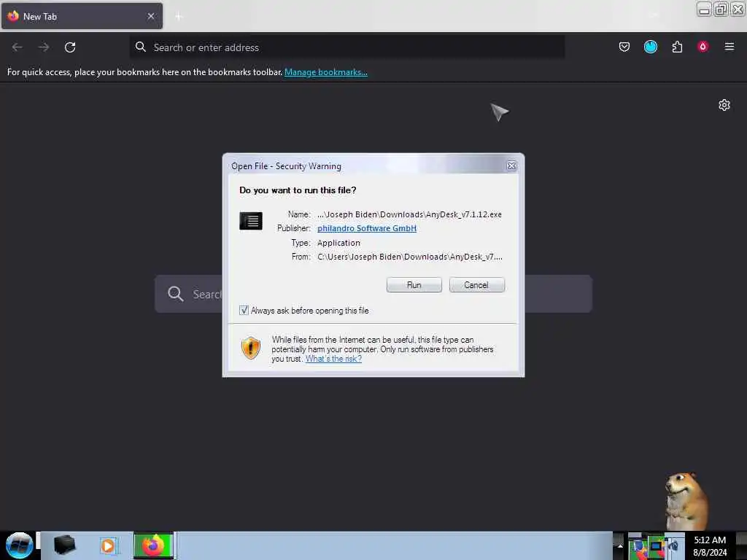The width and height of the screenshot is (747, 560).
Task: Open Manage bookmarks link in toolbar
Action: coord(326,72)
